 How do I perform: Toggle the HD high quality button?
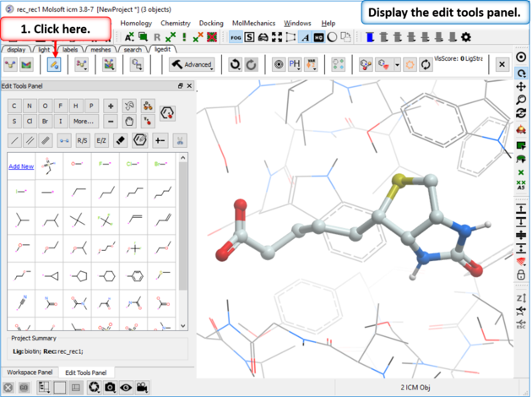(318, 37)
